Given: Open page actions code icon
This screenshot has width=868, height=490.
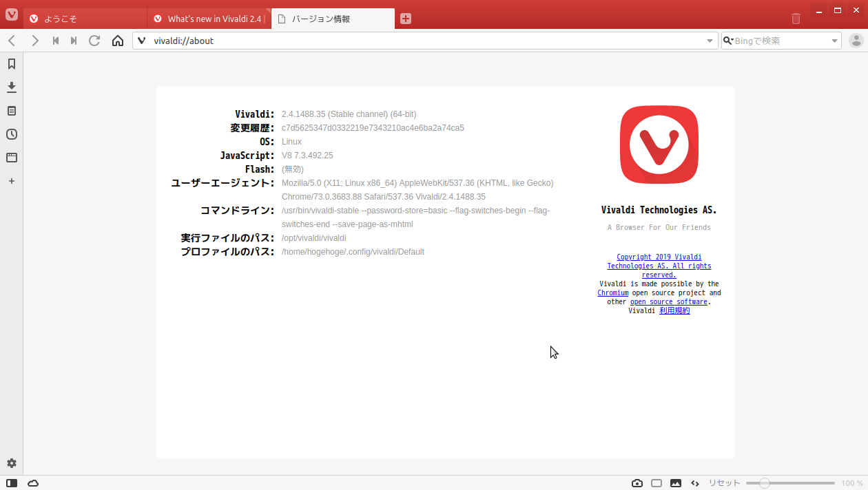Looking at the screenshot, I should [695, 483].
